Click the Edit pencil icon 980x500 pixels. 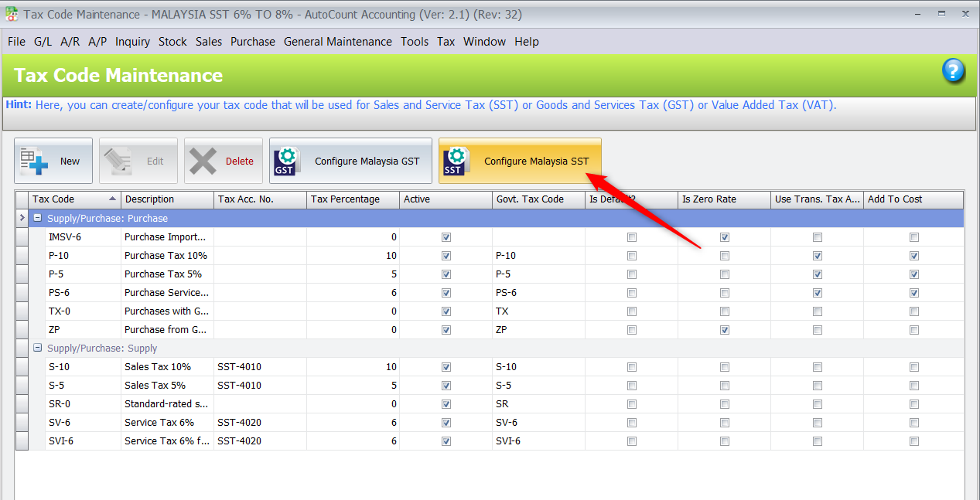coord(120,161)
